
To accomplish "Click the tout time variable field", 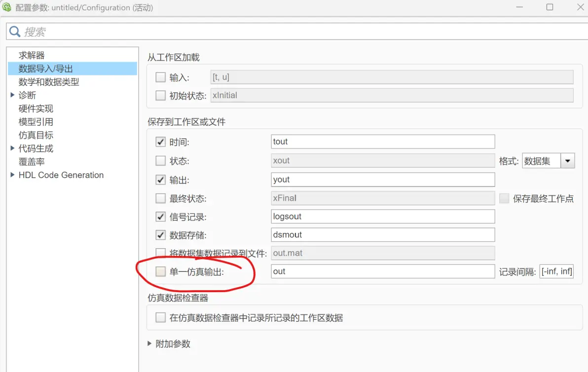I will [x=383, y=142].
